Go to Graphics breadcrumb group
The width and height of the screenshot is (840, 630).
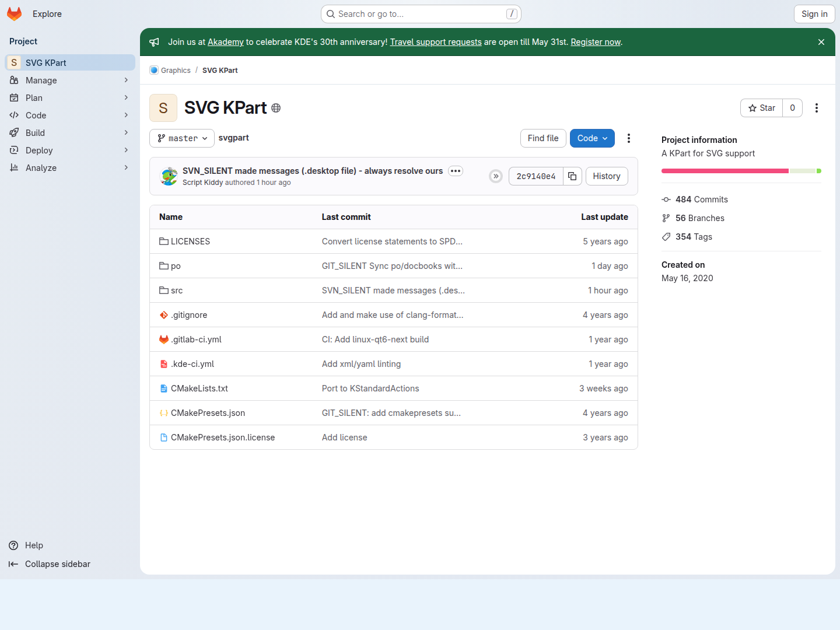pyautogui.click(x=176, y=70)
